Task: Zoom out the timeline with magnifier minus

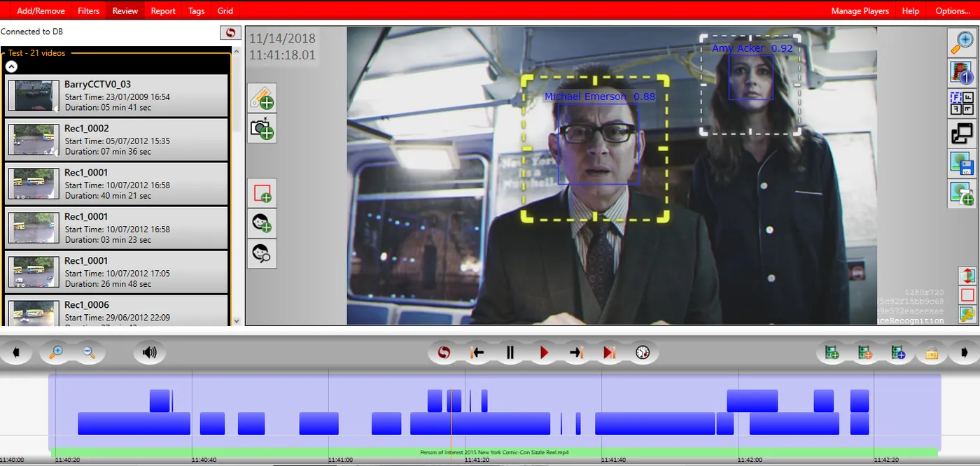Action: pos(89,353)
